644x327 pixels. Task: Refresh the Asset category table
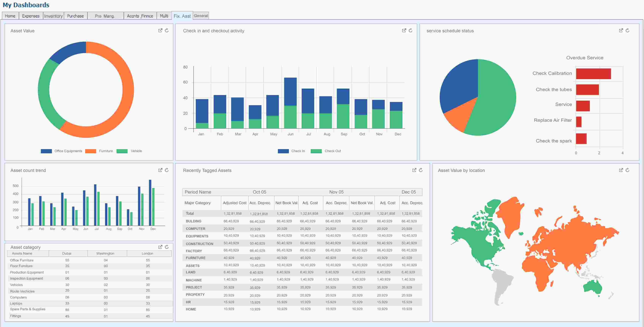[x=167, y=247]
